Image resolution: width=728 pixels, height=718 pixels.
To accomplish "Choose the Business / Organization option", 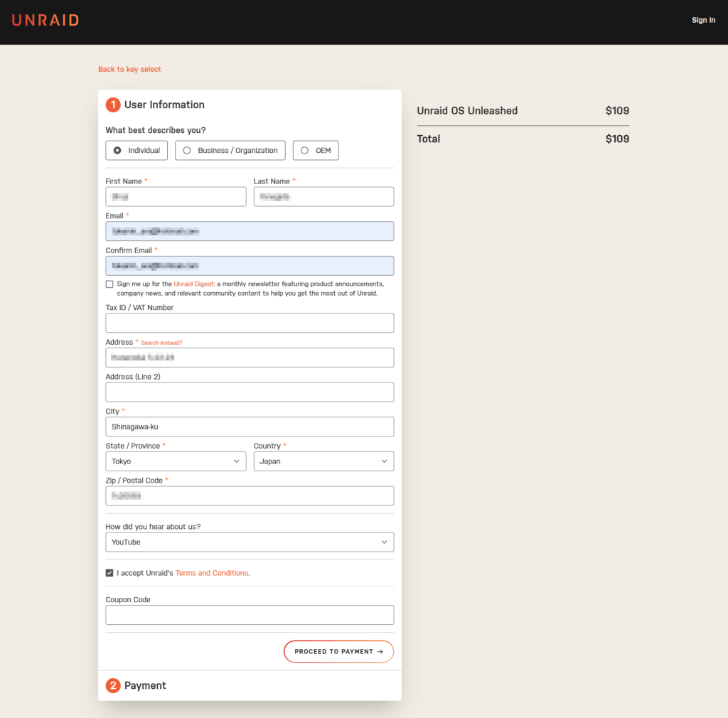I will (x=230, y=151).
